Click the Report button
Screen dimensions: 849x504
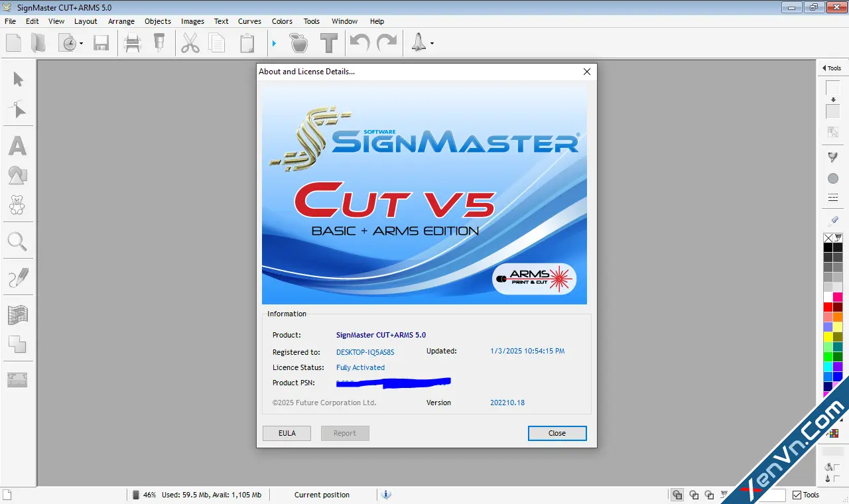(x=345, y=433)
